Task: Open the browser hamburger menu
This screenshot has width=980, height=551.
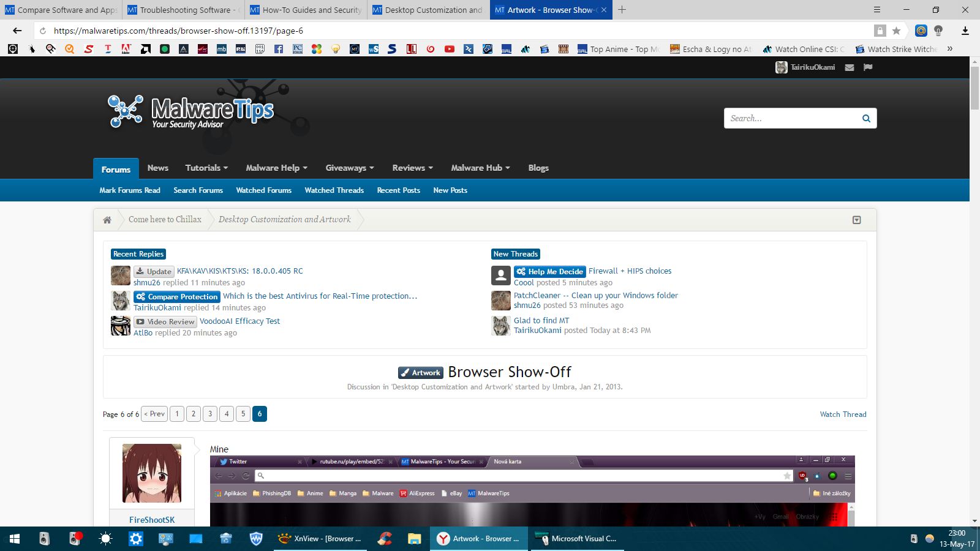Action: 877,10
